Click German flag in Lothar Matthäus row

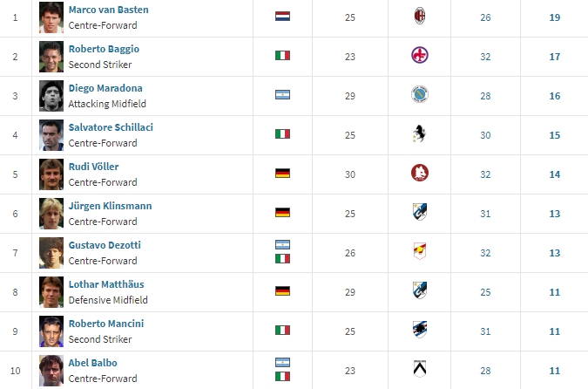[x=282, y=291]
